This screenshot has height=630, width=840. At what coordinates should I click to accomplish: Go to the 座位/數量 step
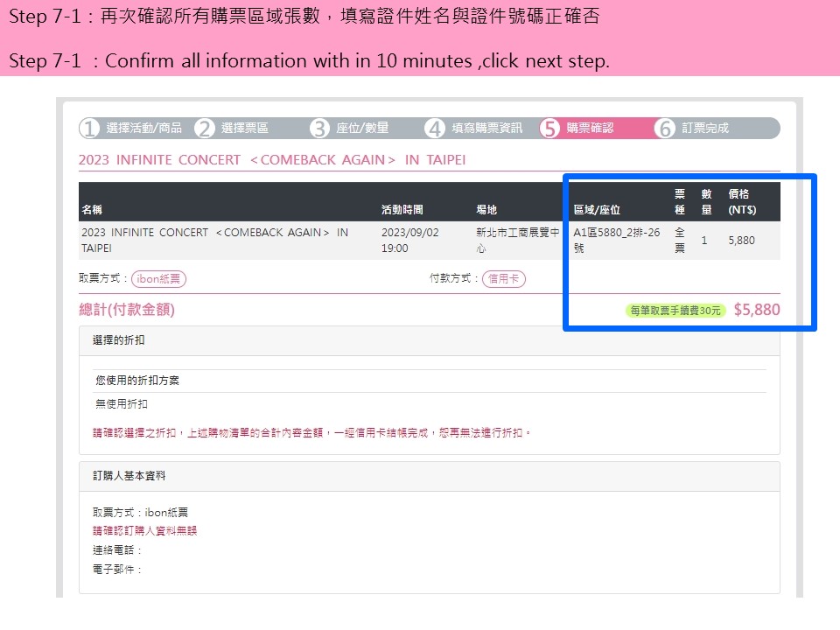pyautogui.click(x=362, y=128)
